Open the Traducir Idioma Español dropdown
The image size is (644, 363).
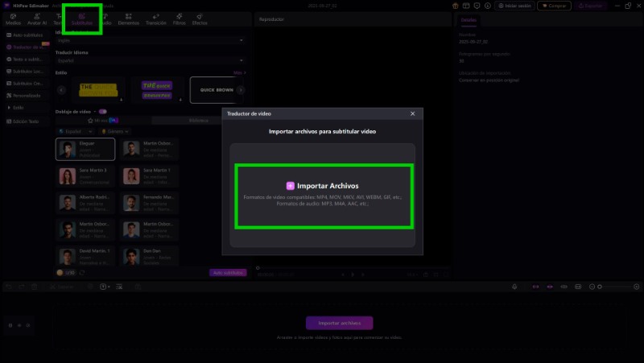tap(151, 60)
